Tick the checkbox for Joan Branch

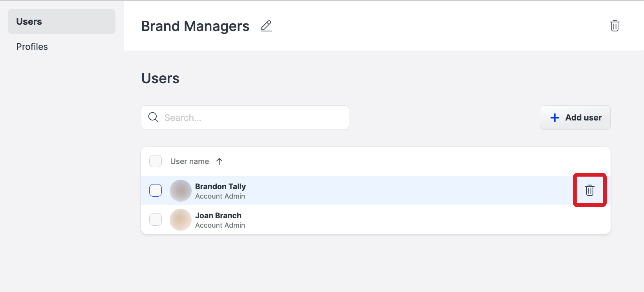pyautogui.click(x=156, y=219)
